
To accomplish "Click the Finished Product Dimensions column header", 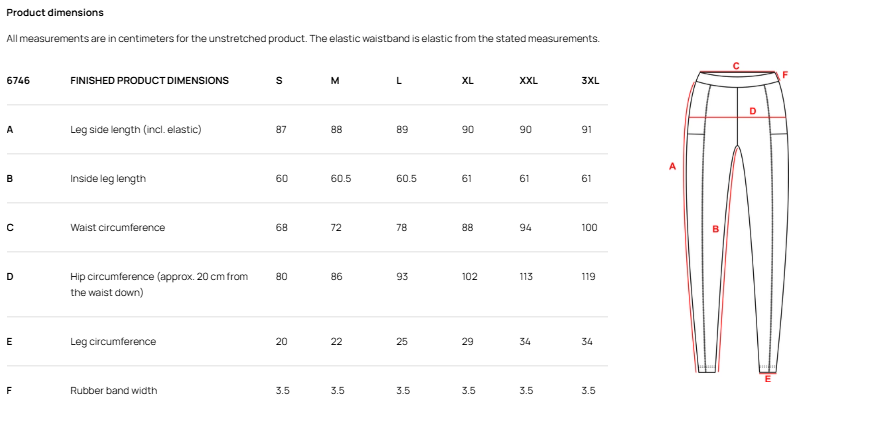I will point(149,81).
